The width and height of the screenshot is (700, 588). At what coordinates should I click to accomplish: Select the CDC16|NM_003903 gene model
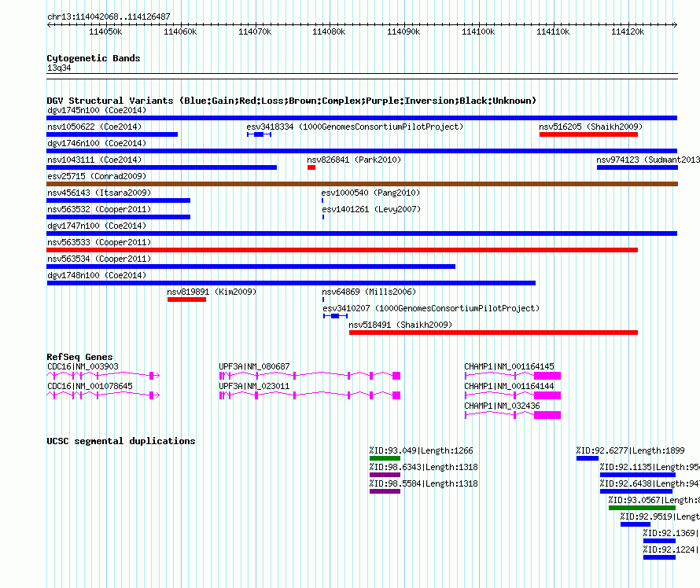(x=103, y=376)
